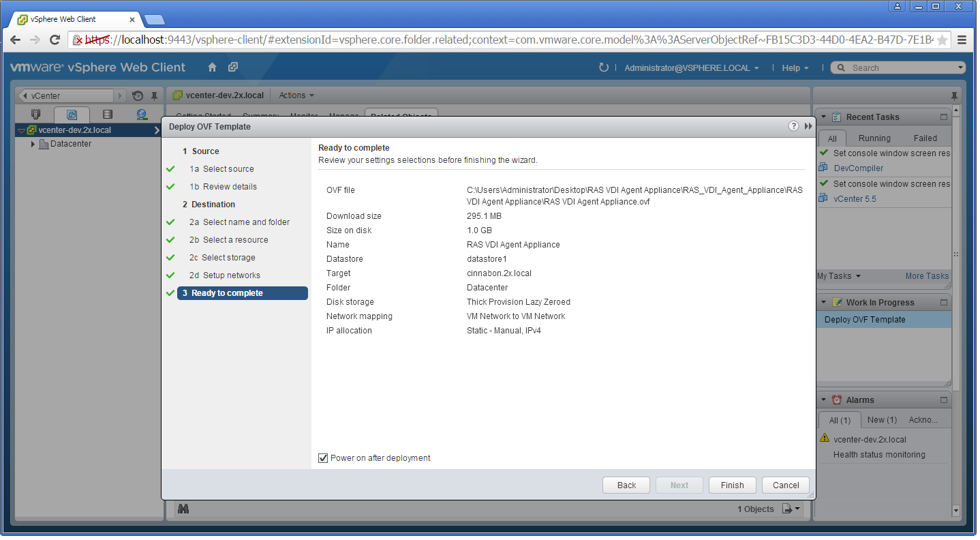Click the right panel scrollbar down arrow
The height and width of the screenshot is (540, 980).
pyautogui.click(x=955, y=510)
